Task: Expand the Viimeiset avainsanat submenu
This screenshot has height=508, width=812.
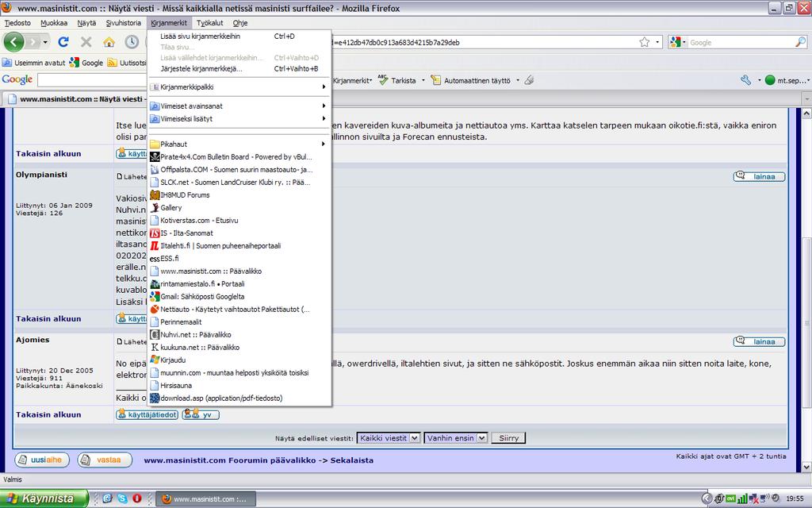Action: [x=238, y=106]
